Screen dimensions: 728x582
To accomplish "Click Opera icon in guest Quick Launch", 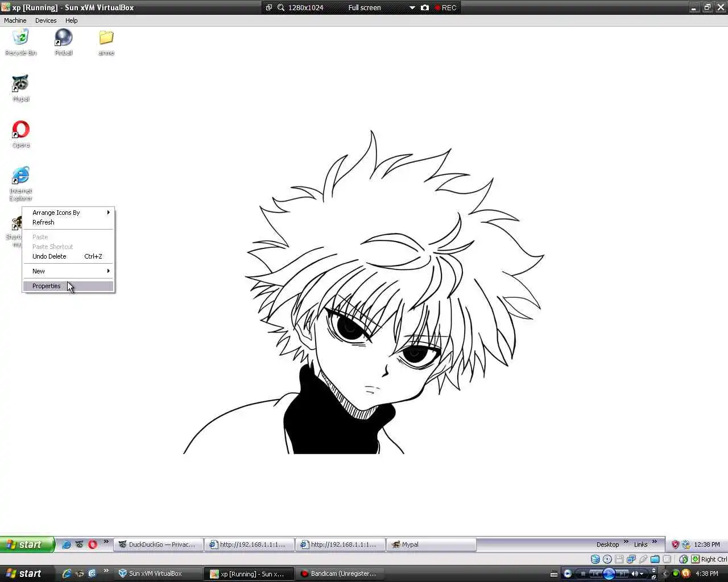I will 93,544.
